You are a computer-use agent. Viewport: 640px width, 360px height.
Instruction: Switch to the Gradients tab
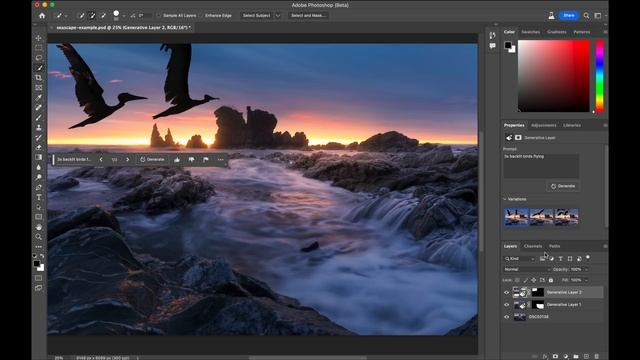point(557,32)
